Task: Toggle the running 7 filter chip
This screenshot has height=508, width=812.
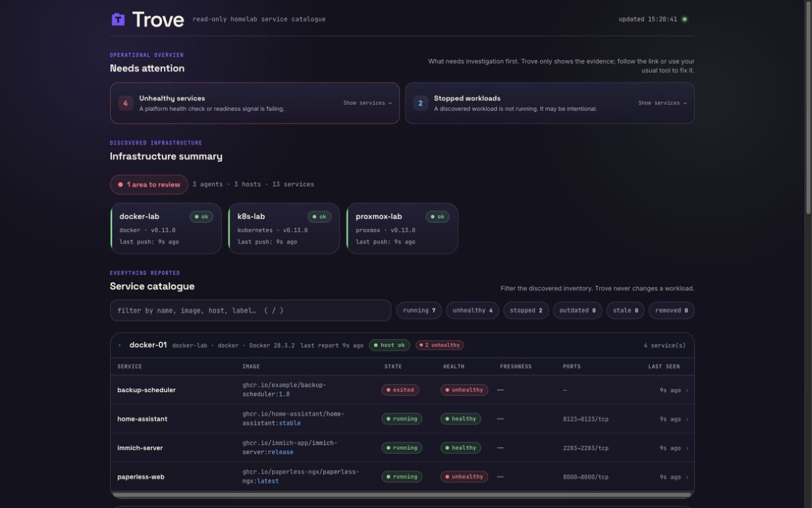Action: tap(419, 310)
